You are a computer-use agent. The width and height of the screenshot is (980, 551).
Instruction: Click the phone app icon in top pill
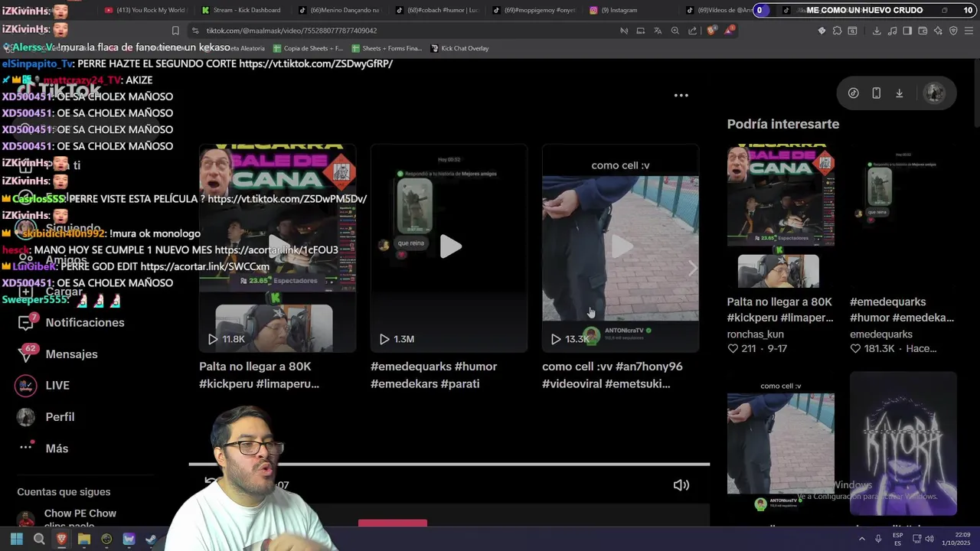coord(876,93)
